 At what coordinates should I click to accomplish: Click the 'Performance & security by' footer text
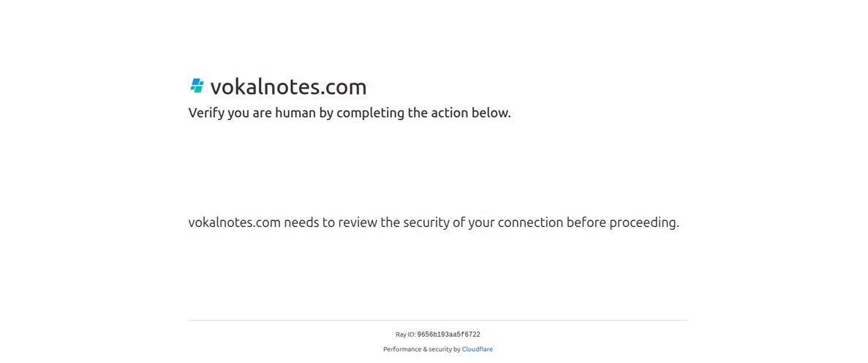point(422,350)
